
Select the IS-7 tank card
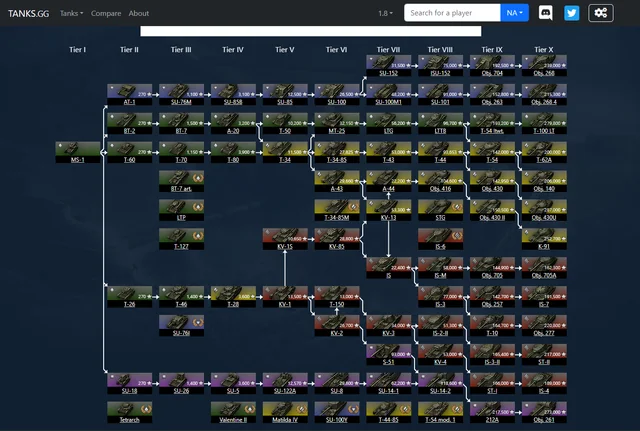pos(544,297)
